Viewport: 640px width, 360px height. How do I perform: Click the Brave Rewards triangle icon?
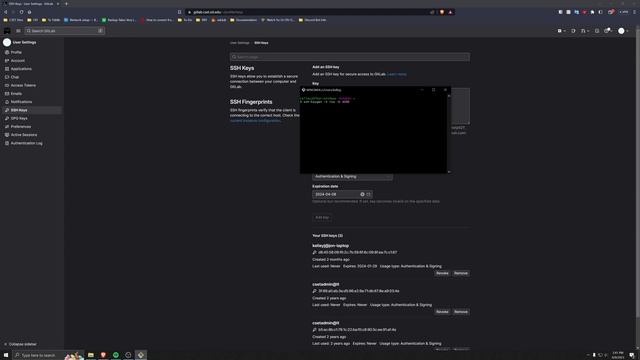pyautogui.click(x=451, y=12)
